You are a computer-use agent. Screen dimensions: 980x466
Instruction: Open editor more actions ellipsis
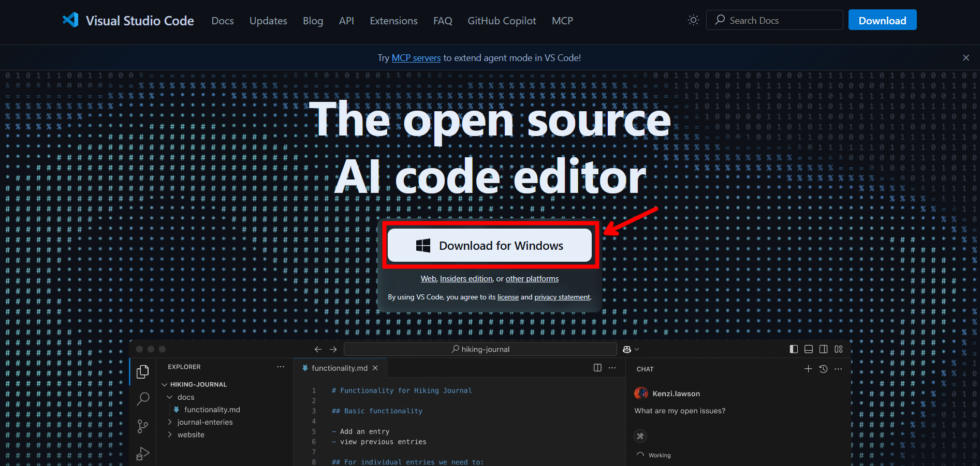612,368
